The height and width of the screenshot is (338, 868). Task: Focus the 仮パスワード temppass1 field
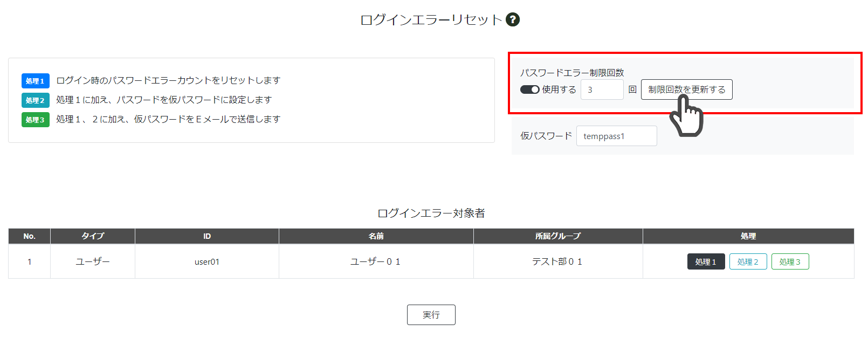(617, 136)
